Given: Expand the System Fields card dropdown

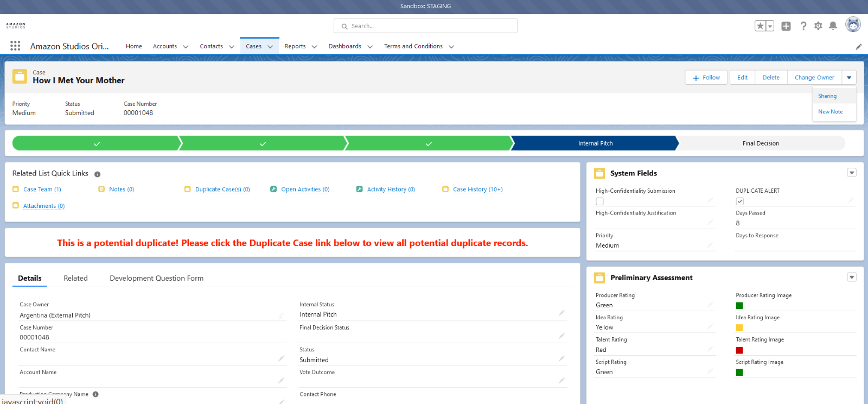Looking at the screenshot, I should pos(852,173).
